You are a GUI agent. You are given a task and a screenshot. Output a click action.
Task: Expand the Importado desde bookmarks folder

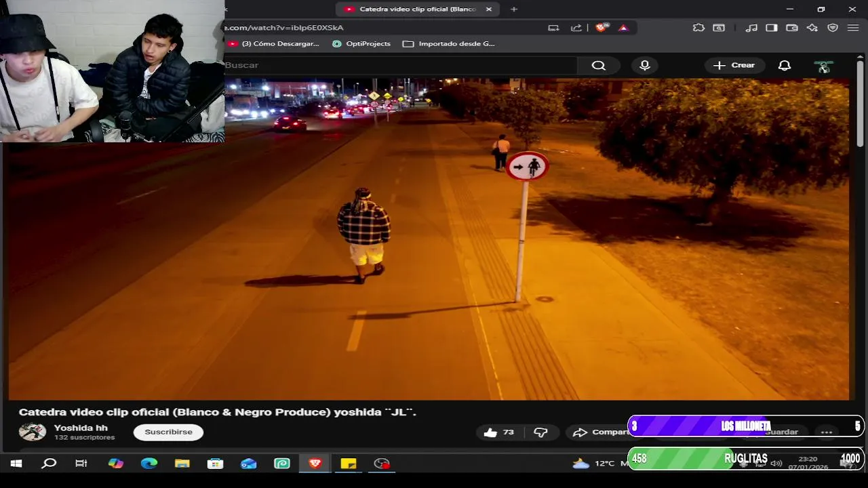point(449,43)
